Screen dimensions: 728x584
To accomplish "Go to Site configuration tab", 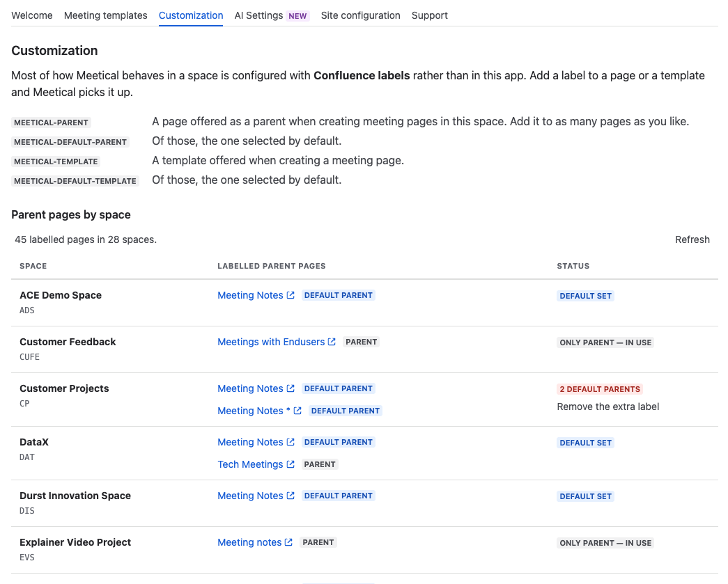I will (x=360, y=15).
